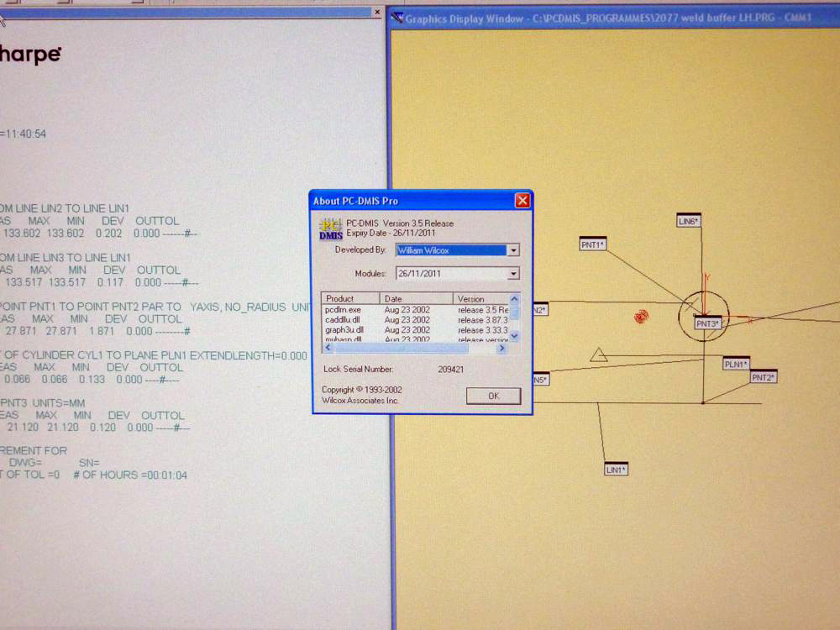
Task: Click OK in About PC-DMIS Pro dialog
Action: pyautogui.click(x=493, y=396)
